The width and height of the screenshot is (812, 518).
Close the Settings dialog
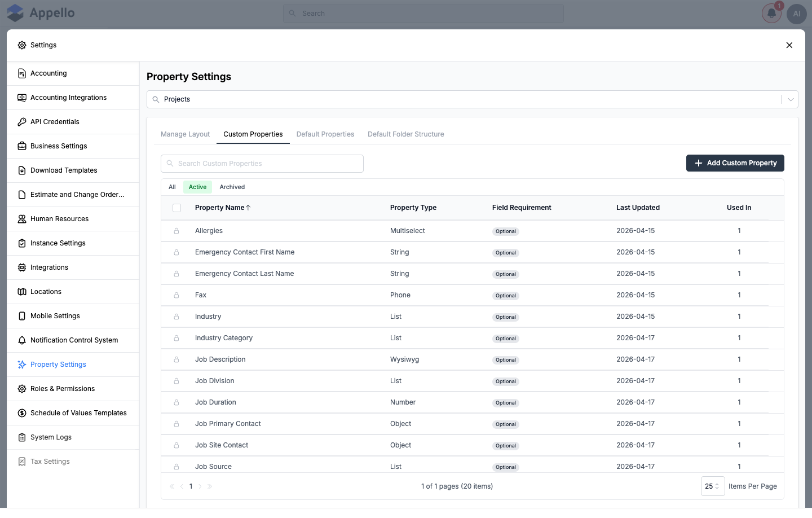789,45
